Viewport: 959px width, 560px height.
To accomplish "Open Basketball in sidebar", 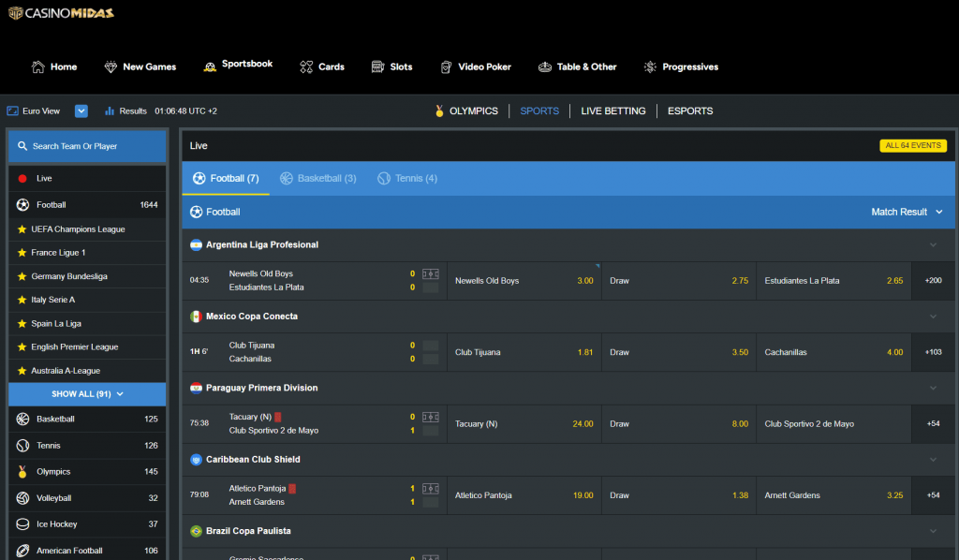I will tap(87, 419).
